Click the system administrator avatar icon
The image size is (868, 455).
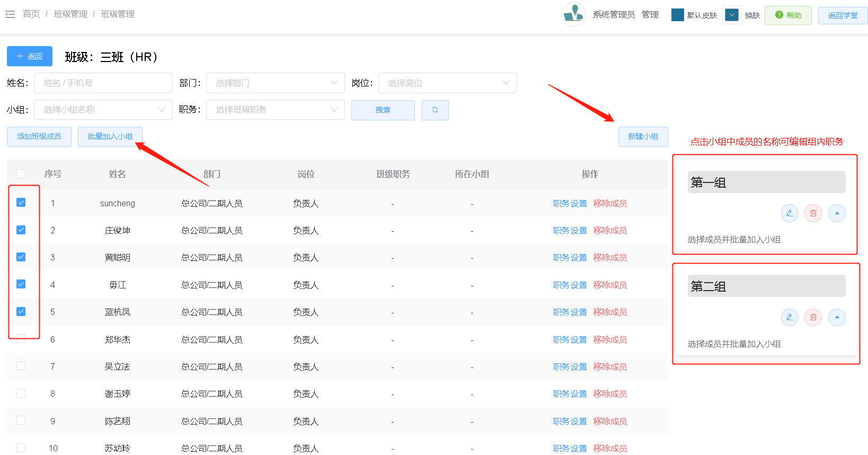(x=573, y=14)
